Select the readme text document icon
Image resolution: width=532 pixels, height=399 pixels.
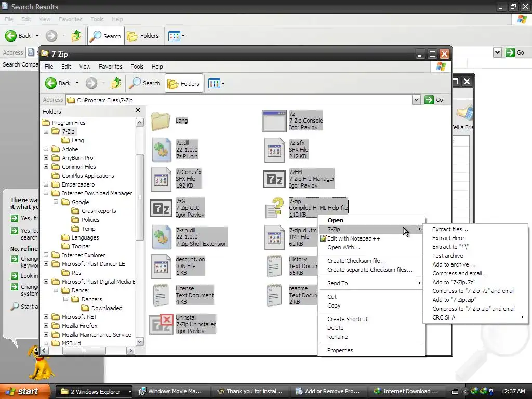274,295
